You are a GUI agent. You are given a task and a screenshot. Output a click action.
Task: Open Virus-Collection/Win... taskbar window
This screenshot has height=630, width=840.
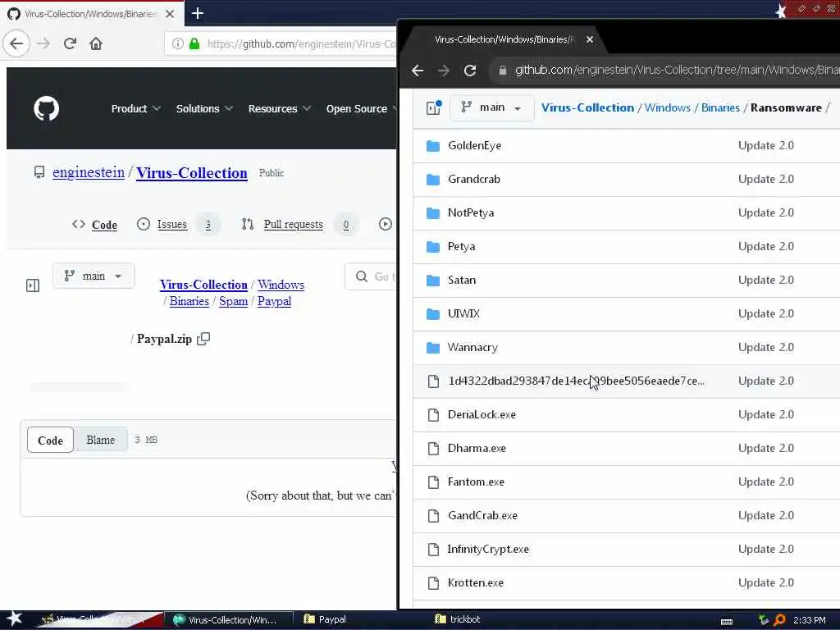click(228, 620)
